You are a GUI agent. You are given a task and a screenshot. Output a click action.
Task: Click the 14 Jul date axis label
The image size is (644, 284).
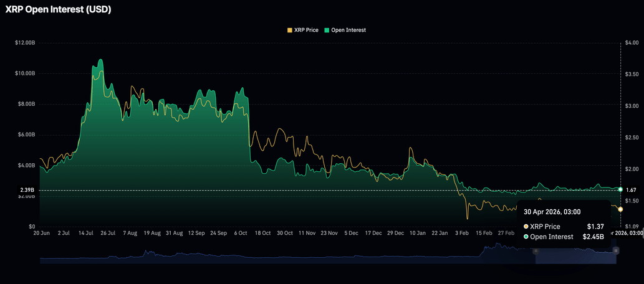point(86,233)
